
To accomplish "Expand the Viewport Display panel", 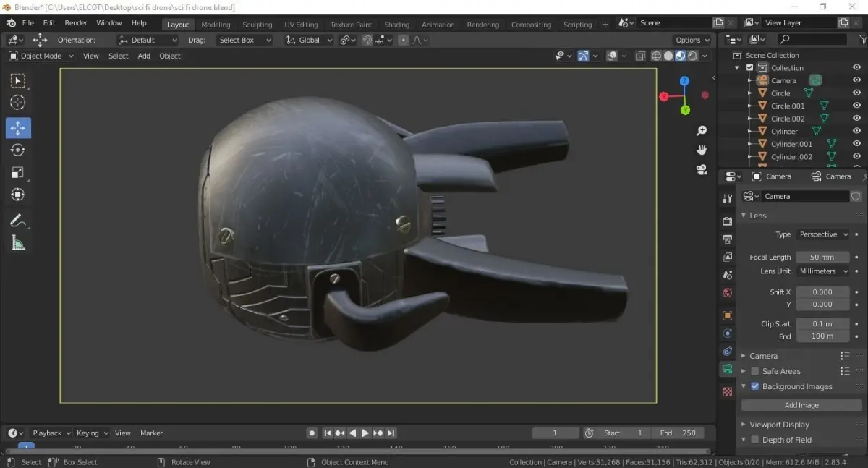I will click(779, 425).
